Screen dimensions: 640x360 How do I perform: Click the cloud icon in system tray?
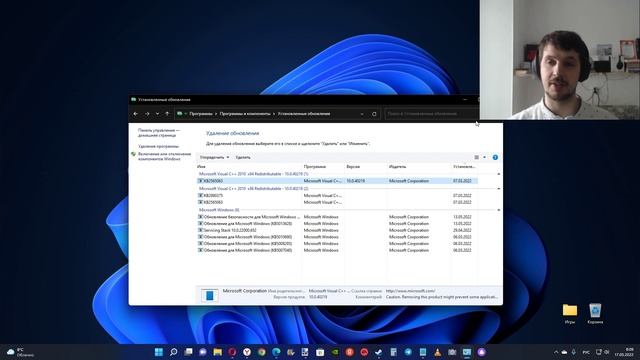coord(564,352)
